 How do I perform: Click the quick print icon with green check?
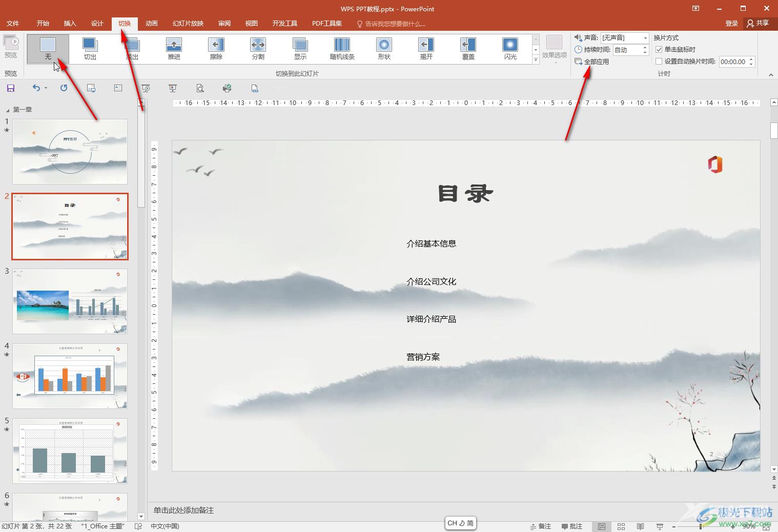pyautogui.click(x=227, y=88)
